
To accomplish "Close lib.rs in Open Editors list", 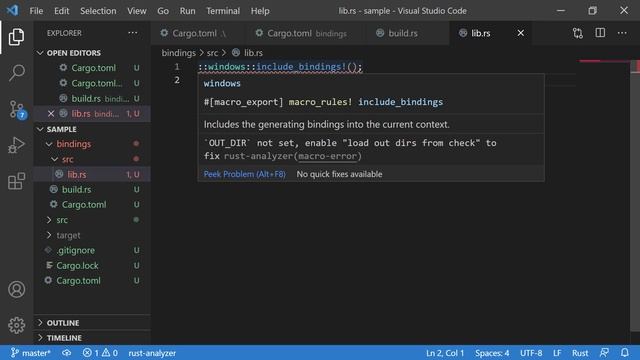I will [x=51, y=113].
